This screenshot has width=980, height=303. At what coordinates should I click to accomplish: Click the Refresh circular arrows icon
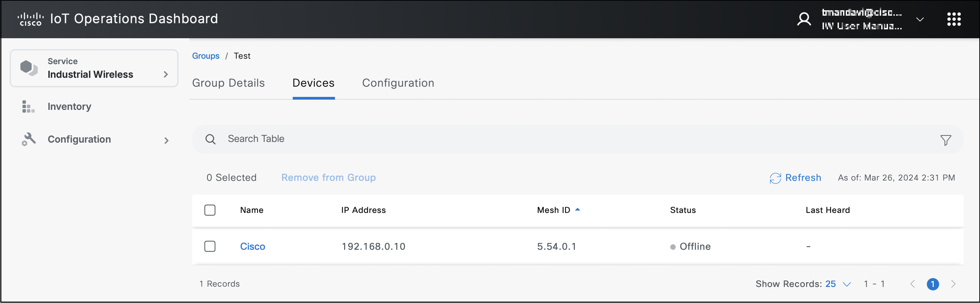pos(775,178)
